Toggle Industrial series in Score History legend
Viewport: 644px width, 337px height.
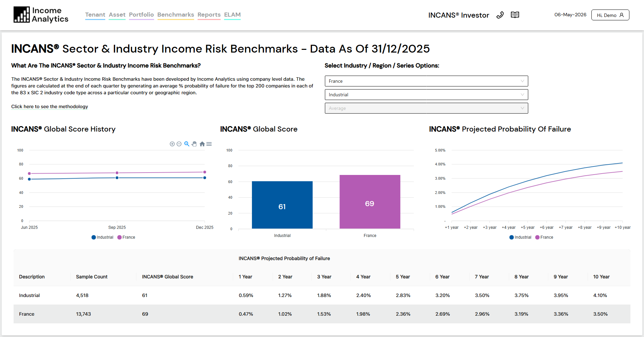coord(102,237)
